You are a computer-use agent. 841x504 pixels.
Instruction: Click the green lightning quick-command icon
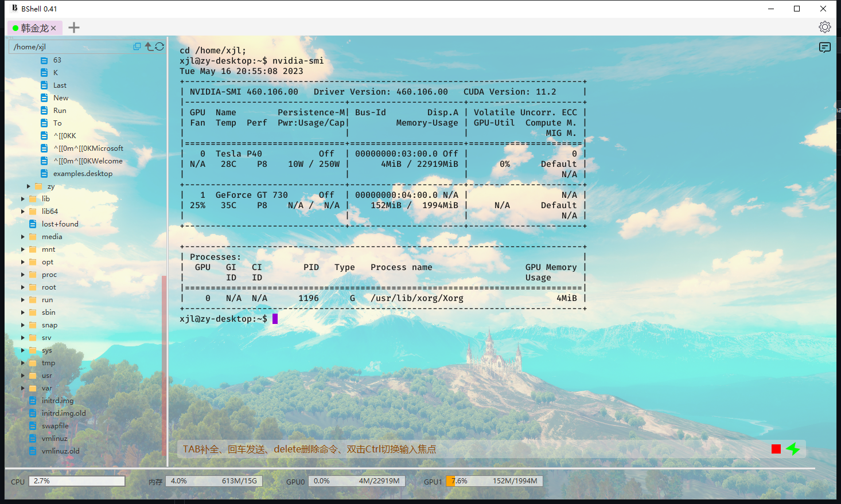click(793, 449)
